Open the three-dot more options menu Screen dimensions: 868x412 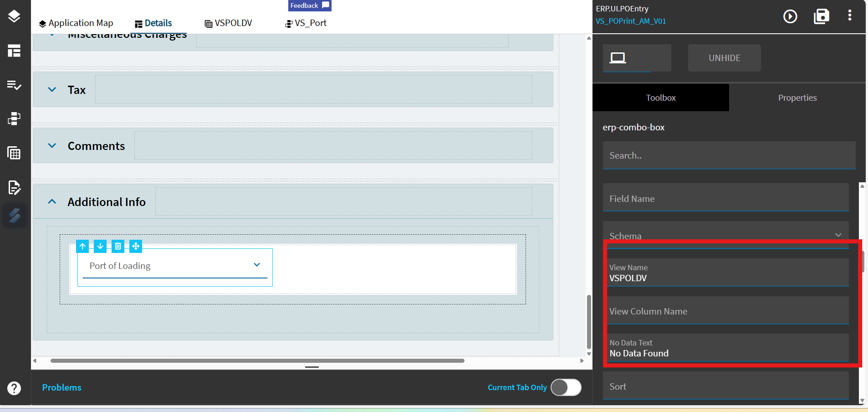point(850,15)
